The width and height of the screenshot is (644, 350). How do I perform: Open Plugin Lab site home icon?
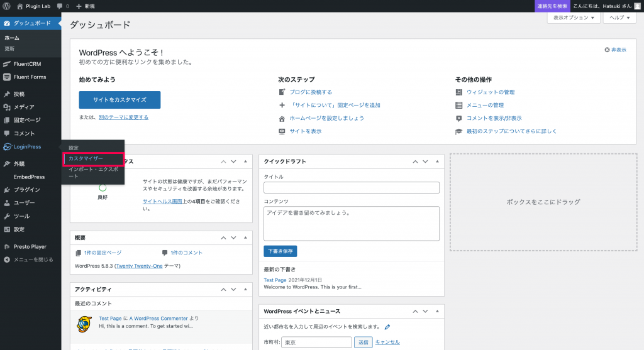click(19, 6)
